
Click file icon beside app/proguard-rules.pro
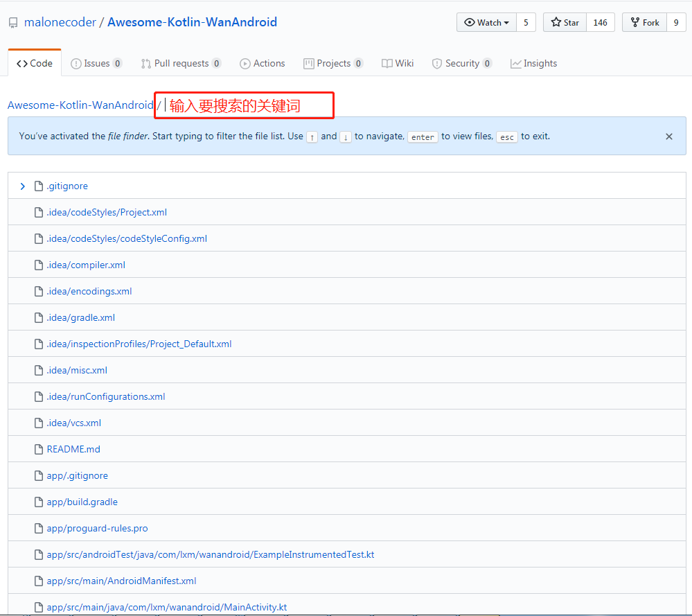point(39,528)
